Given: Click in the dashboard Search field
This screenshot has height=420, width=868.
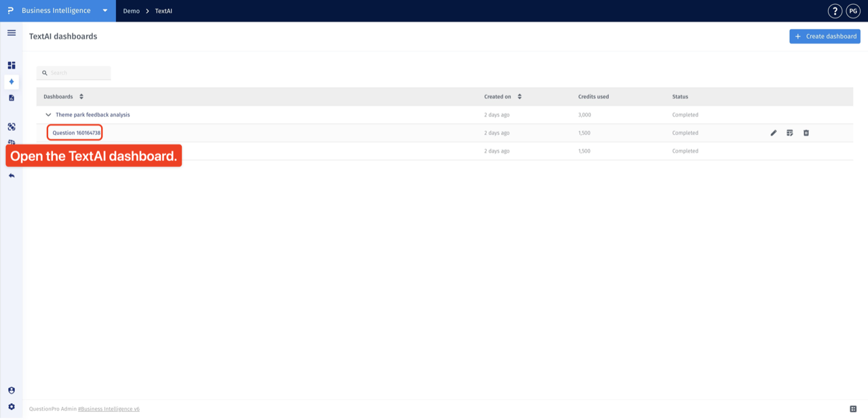Looking at the screenshot, I should [74, 73].
